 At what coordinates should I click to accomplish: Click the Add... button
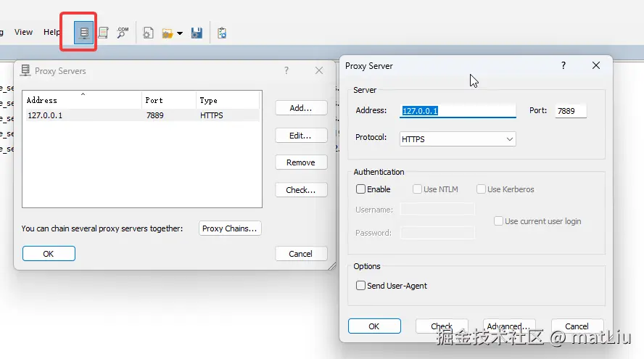pos(301,108)
